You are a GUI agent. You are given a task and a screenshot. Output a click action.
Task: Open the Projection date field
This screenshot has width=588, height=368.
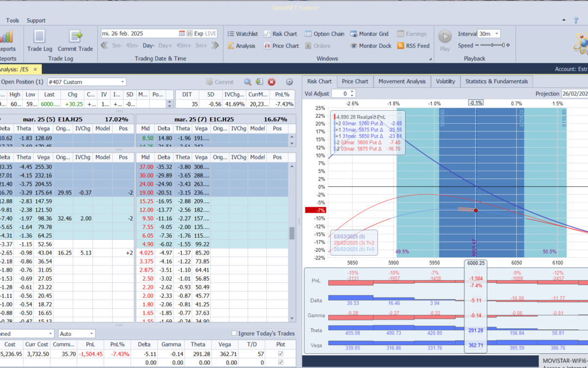click(x=574, y=94)
